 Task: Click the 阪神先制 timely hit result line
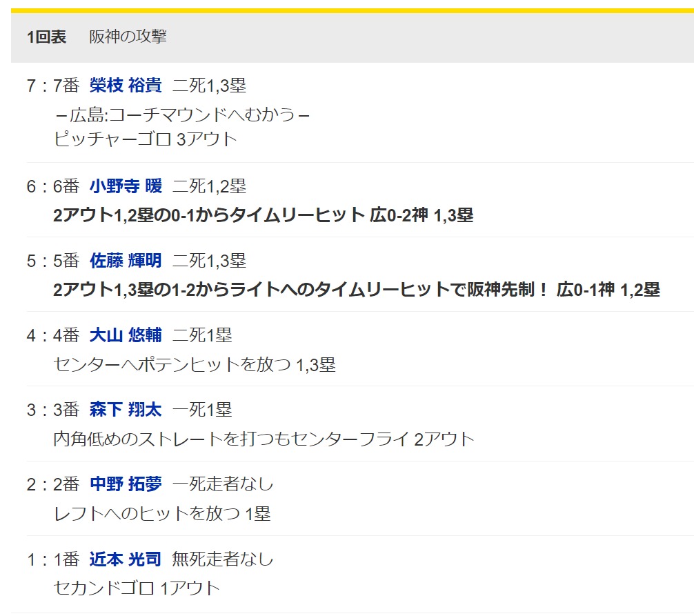click(357, 290)
